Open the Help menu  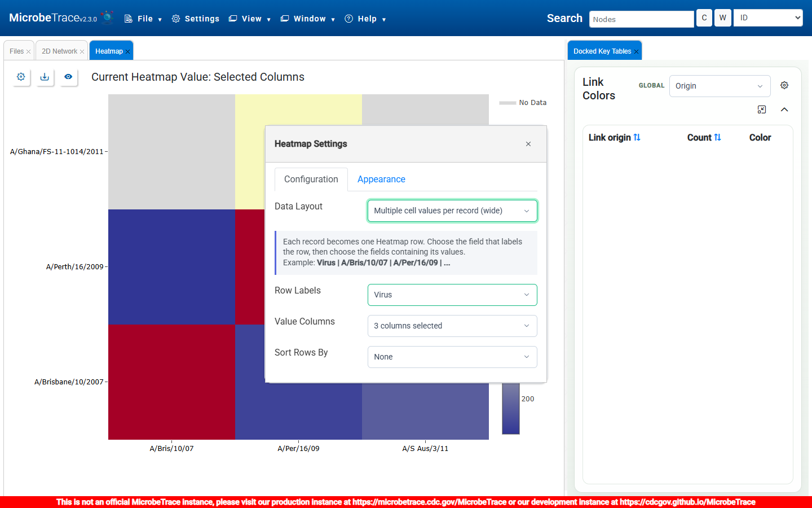pyautogui.click(x=365, y=19)
